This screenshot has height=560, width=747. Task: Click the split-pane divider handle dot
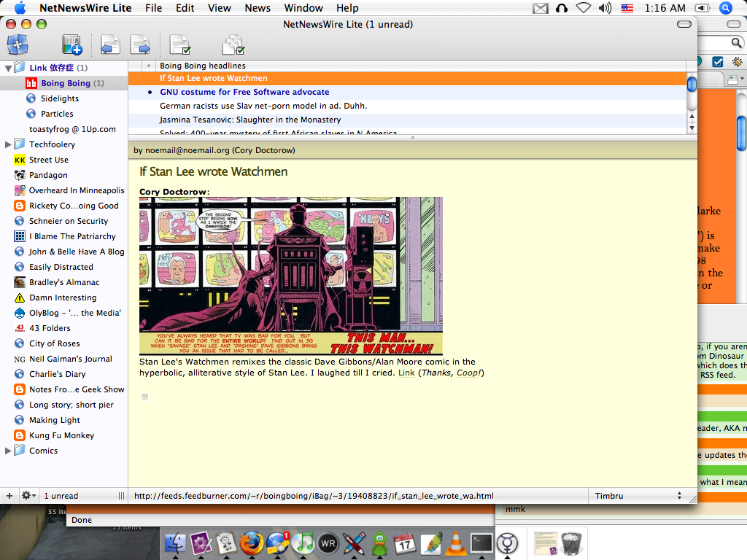[x=413, y=138]
